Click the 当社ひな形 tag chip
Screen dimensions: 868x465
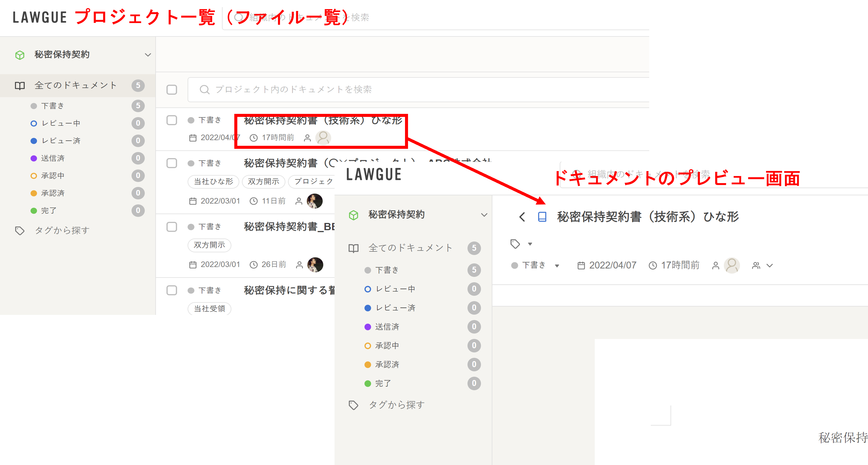213,181
